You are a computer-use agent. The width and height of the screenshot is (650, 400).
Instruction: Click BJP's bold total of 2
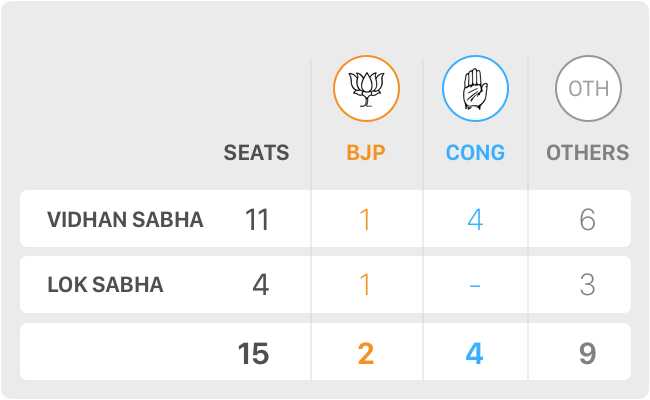point(366,353)
